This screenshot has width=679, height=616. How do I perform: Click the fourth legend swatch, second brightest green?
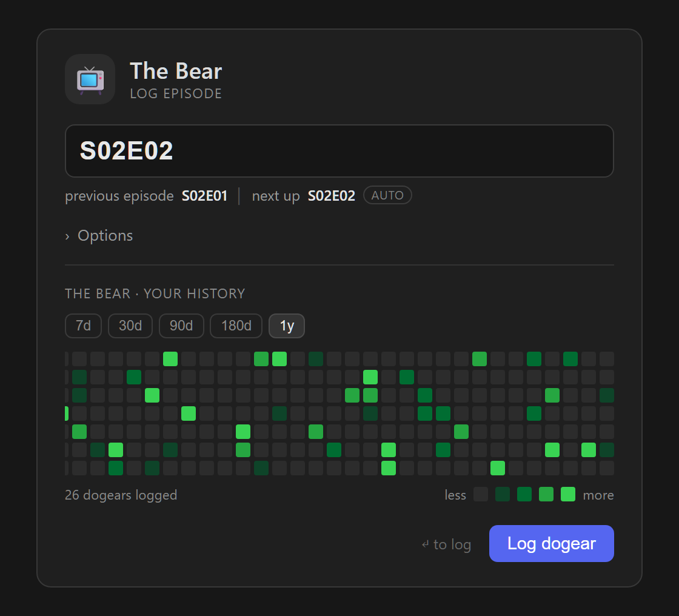click(546, 494)
